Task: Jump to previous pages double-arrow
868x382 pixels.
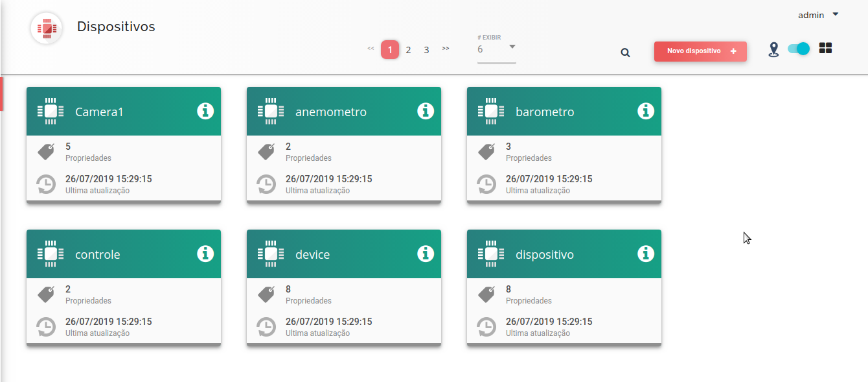Action: pyautogui.click(x=371, y=49)
